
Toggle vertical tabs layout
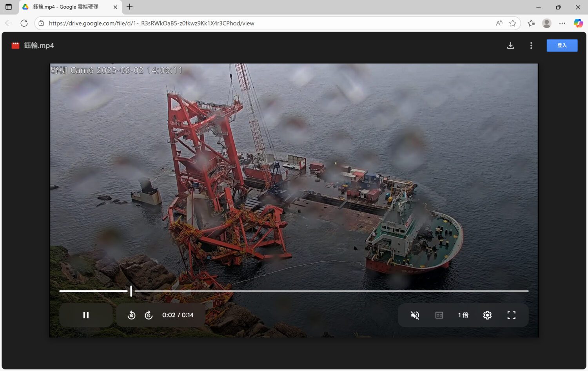pos(8,7)
